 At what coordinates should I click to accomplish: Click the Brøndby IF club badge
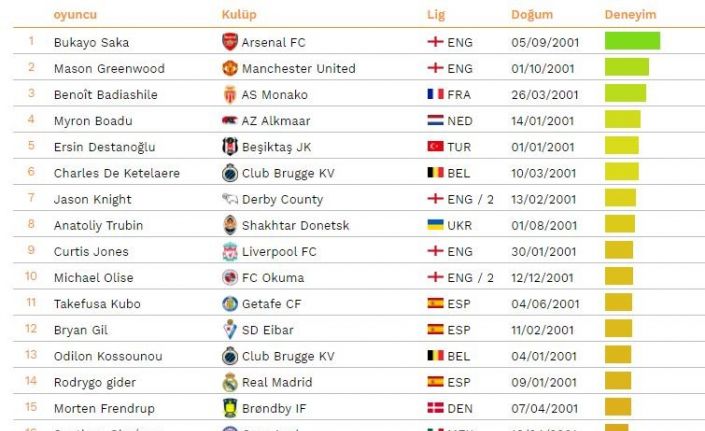point(230,408)
